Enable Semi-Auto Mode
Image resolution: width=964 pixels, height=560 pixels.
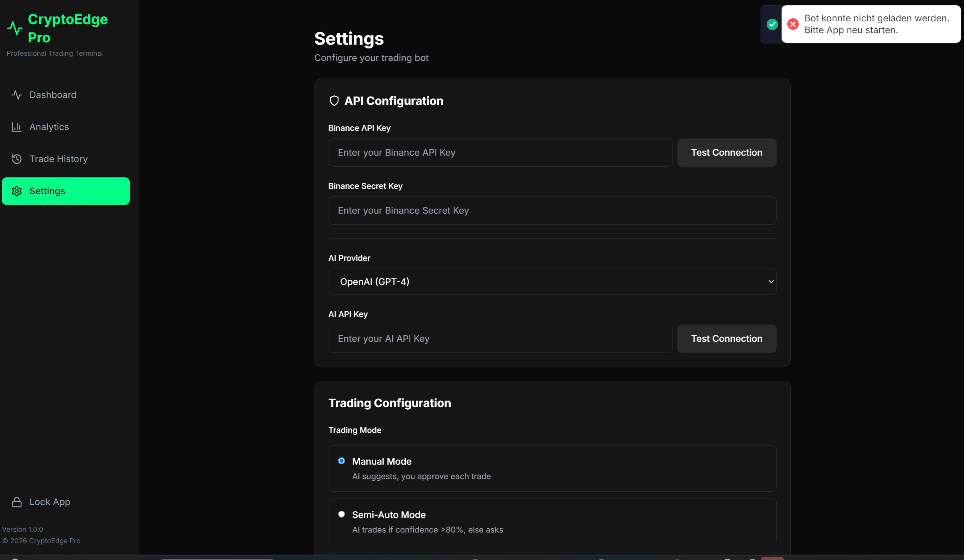[x=342, y=514]
